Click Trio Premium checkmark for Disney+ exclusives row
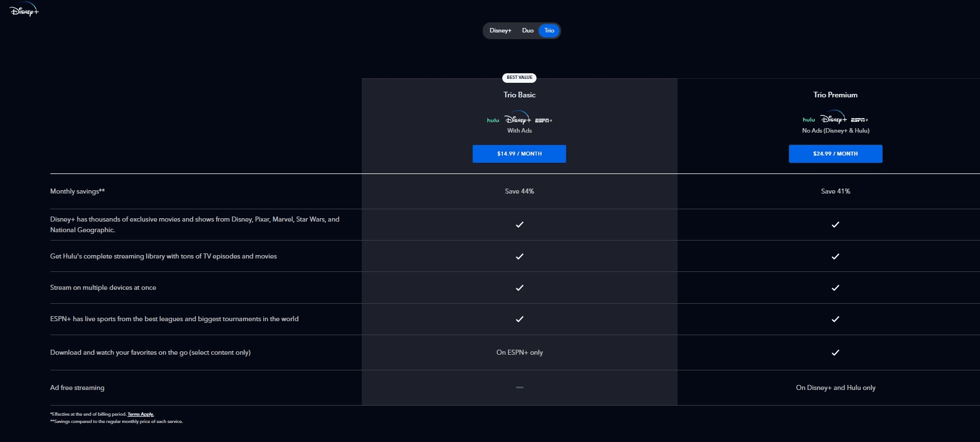980x442 pixels. pos(836,224)
